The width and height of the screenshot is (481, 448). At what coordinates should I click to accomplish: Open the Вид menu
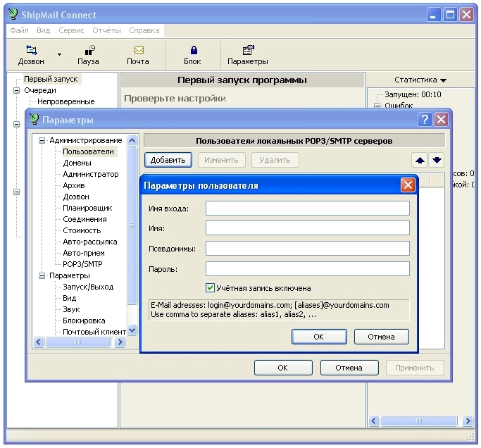coord(43,30)
